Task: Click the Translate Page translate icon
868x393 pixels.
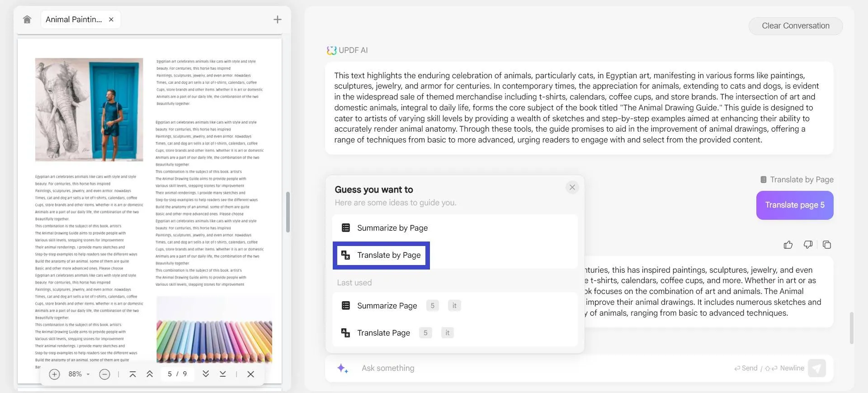Action: click(x=346, y=333)
